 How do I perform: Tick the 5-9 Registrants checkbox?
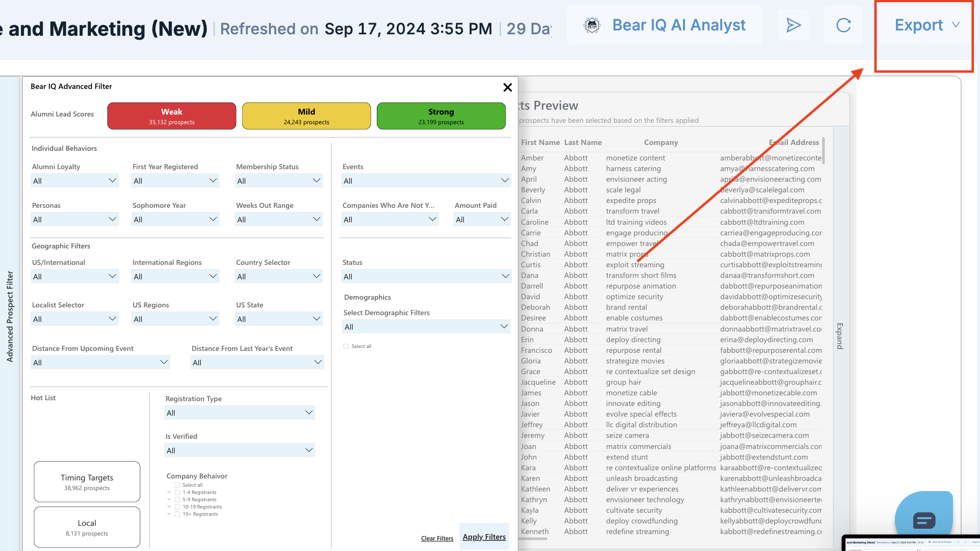point(177,499)
